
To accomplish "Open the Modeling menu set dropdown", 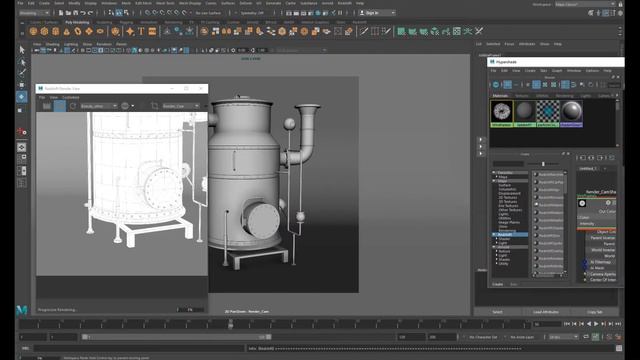I will tap(34, 13).
